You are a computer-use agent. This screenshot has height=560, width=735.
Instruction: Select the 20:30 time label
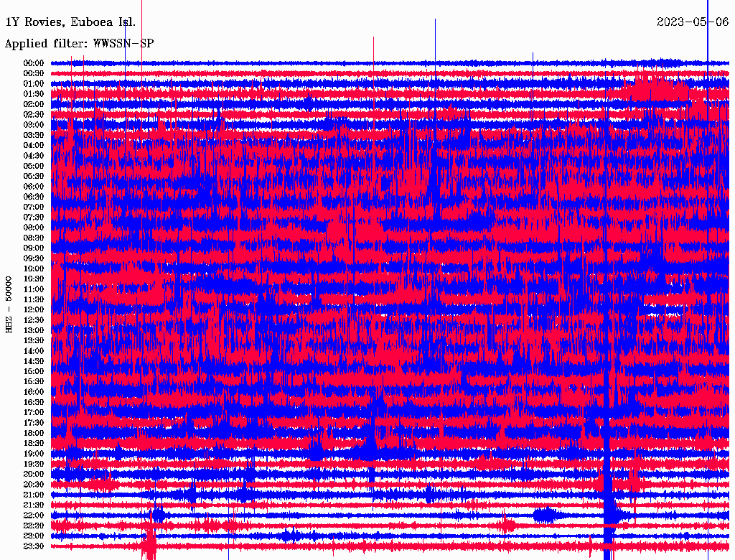[x=34, y=485]
